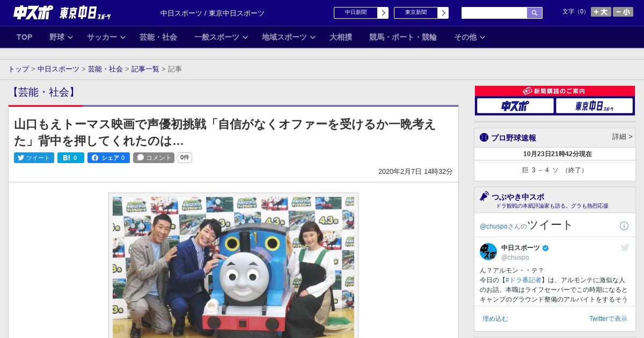
Task: Go to 芸能・社会 breadcrumb link
Action: pos(105,69)
